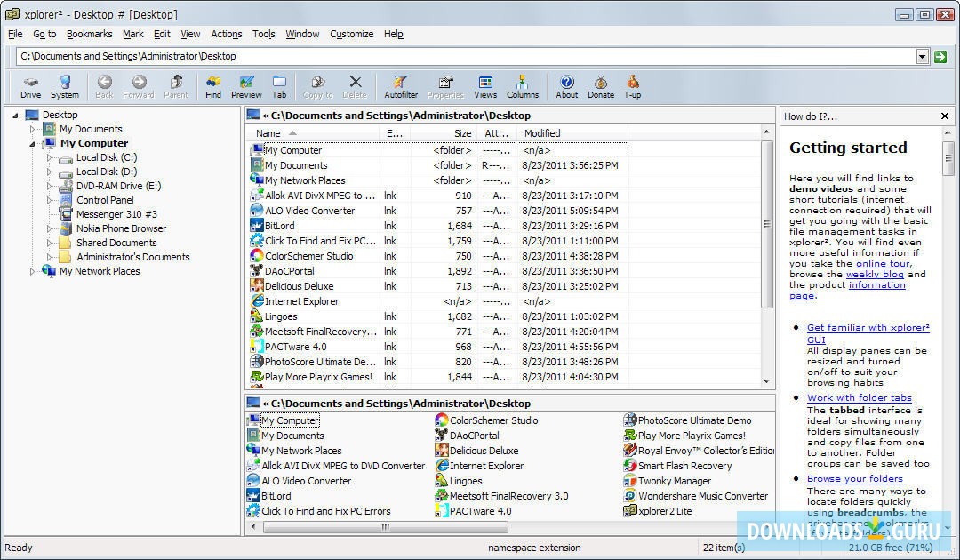Open the Find tool in toolbar
Screen dimensions: 960x560
click(x=213, y=86)
